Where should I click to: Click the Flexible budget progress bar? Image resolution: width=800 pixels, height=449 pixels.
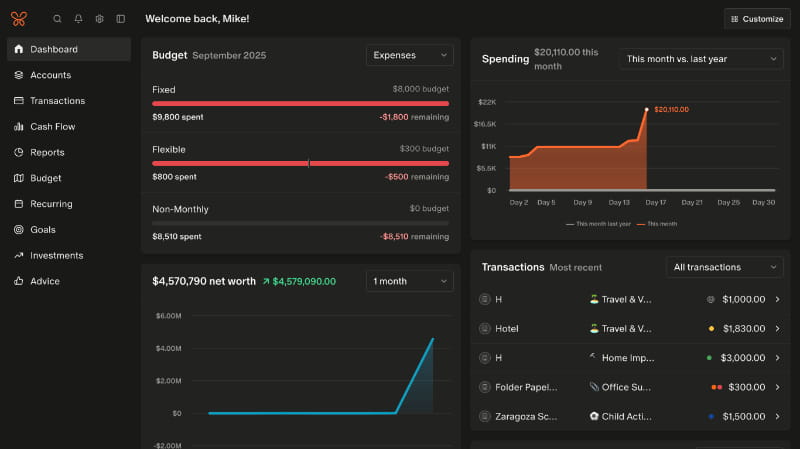301,163
